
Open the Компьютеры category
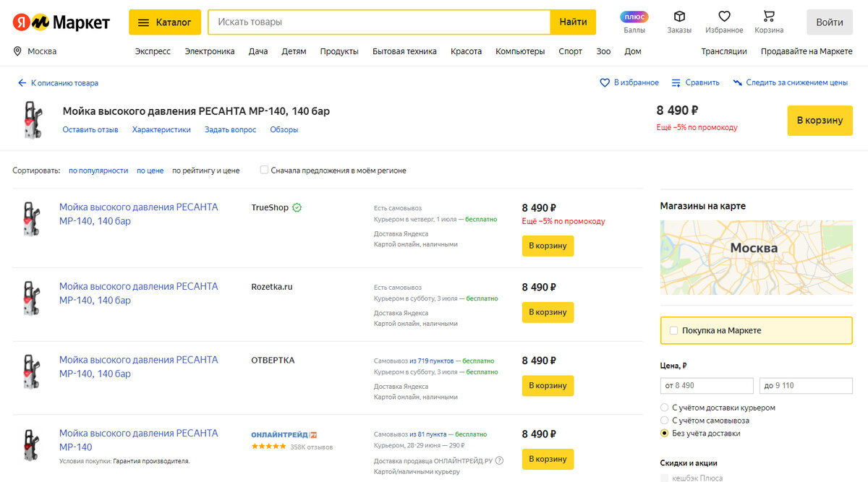pos(520,51)
